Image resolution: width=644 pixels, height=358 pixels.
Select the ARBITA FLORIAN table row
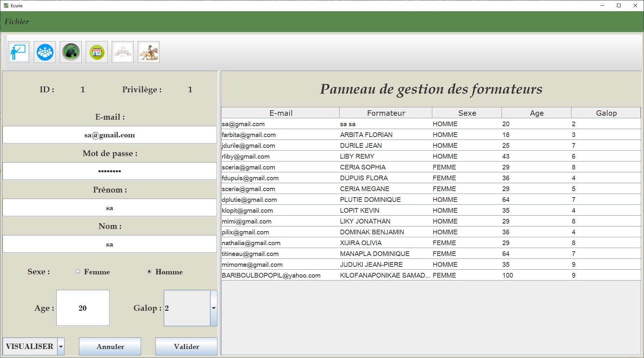coord(366,135)
